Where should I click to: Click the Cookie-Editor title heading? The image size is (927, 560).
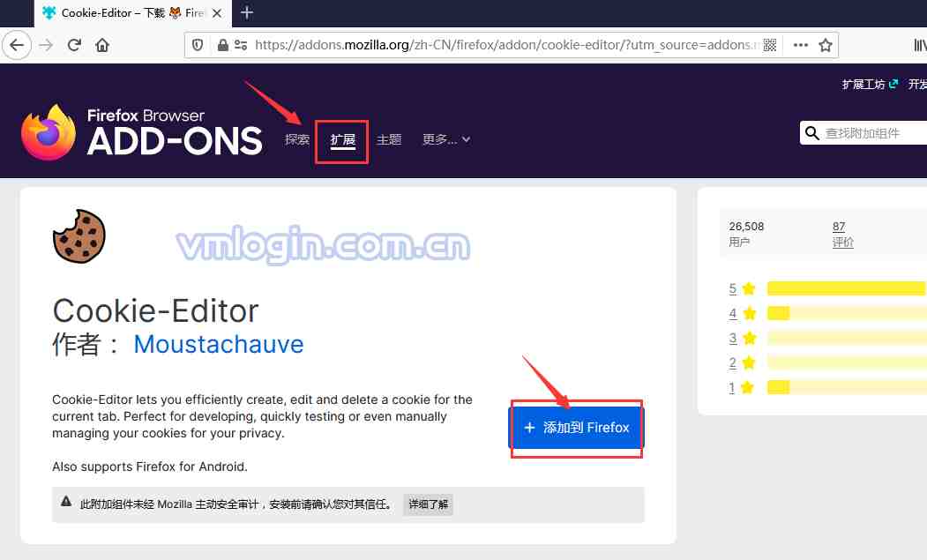155,310
